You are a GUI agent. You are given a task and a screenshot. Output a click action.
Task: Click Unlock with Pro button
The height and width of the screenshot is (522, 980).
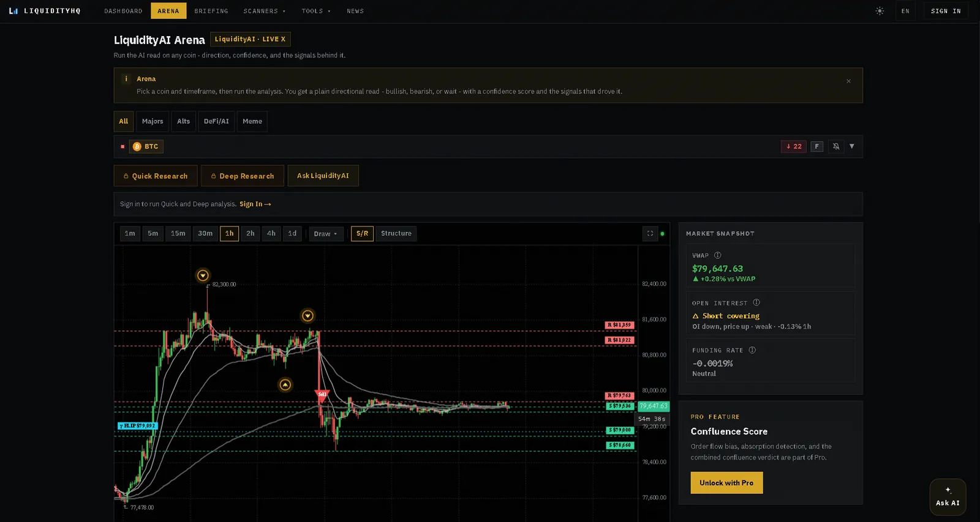(x=726, y=483)
